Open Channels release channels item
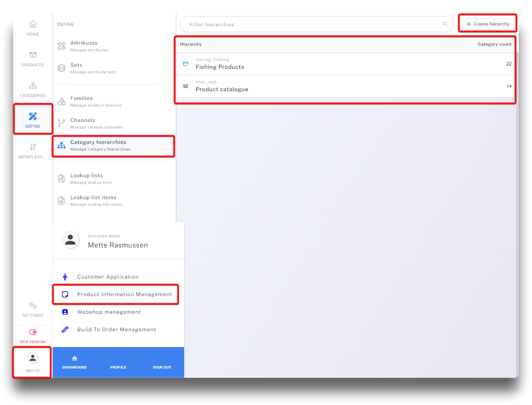This screenshot has width=532, height=405. (83, 123)
